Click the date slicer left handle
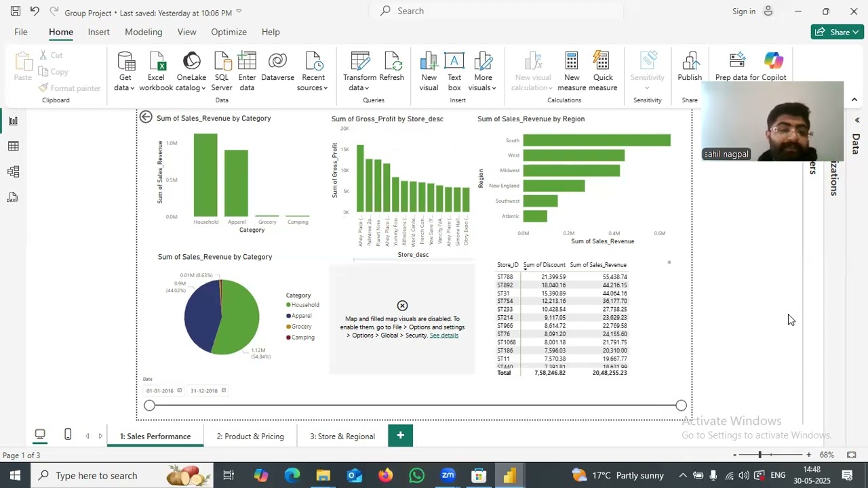This screenshot has width=868, height=488. click(x=149, y=405)
